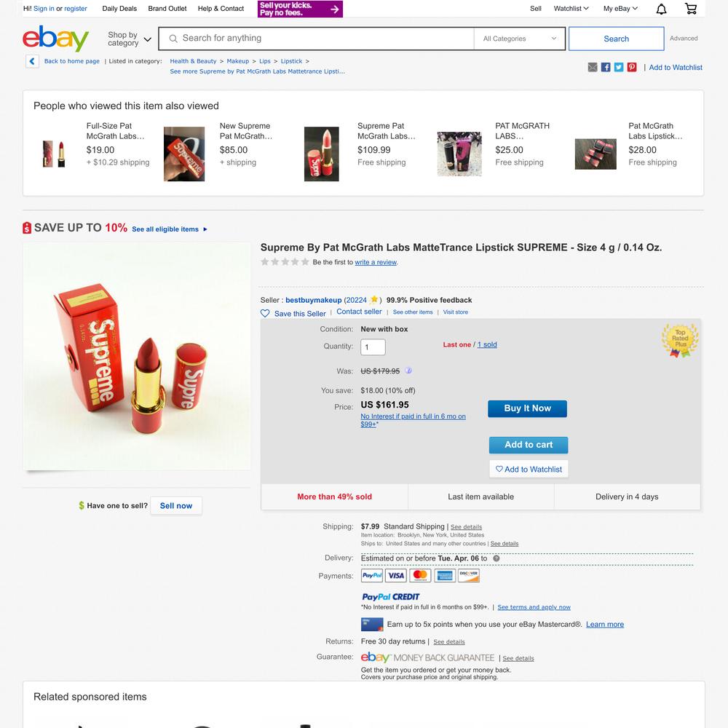The image size is (728, 728).
Task: Toggle the Save this Seller heart
Action: coord(265,313)
